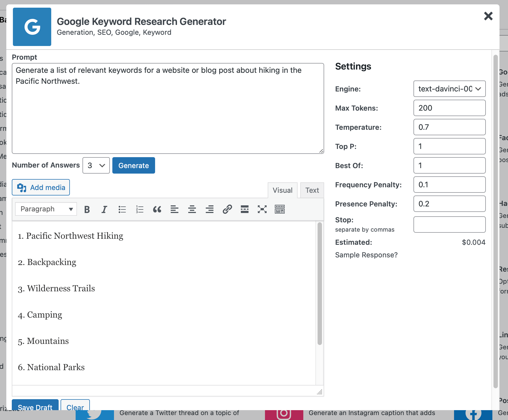
Task: Toggle bold formatting in editor toolbar
Action: [87, 209]
